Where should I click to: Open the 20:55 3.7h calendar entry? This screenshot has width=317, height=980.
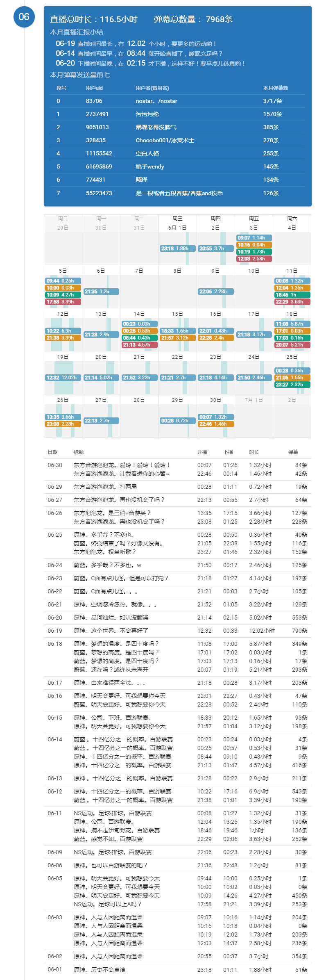click(216, 248)
